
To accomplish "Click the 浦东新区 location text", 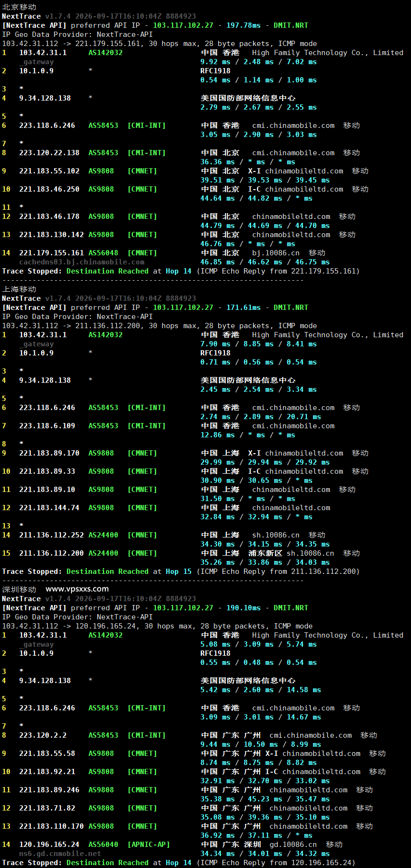I will pos(265,553).
